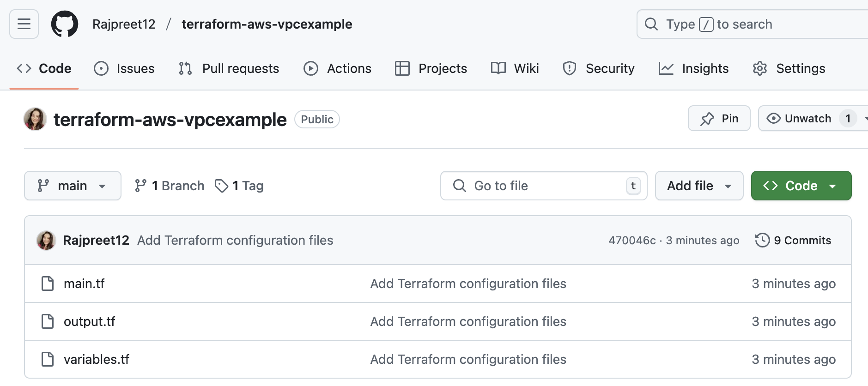
Task: View the 1 Tag link
Action: coord(239,186)
